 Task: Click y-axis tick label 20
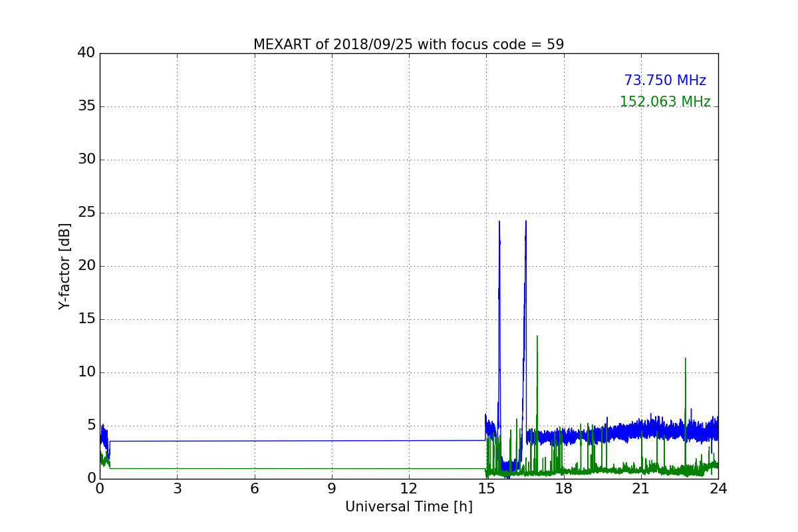pos(86,266)
